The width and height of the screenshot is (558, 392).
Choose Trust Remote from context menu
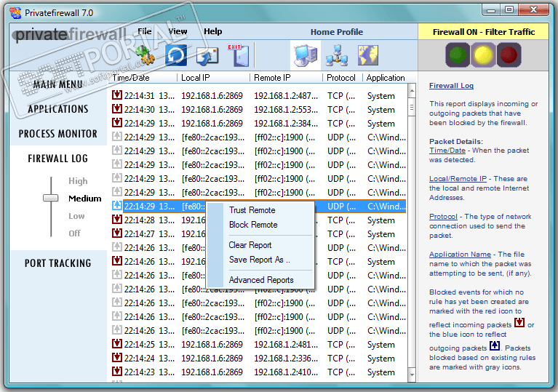coord(252,210)
